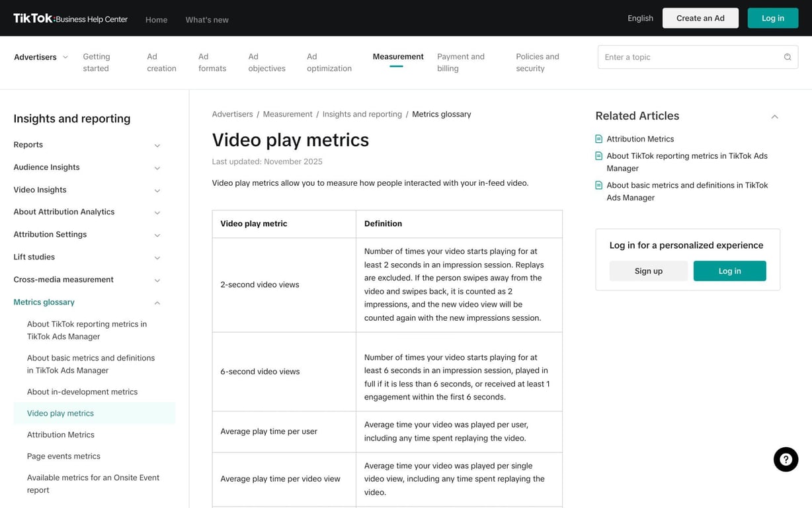Open Attribution Metrics related article
812x508 pixels.
tap(640, 139)
